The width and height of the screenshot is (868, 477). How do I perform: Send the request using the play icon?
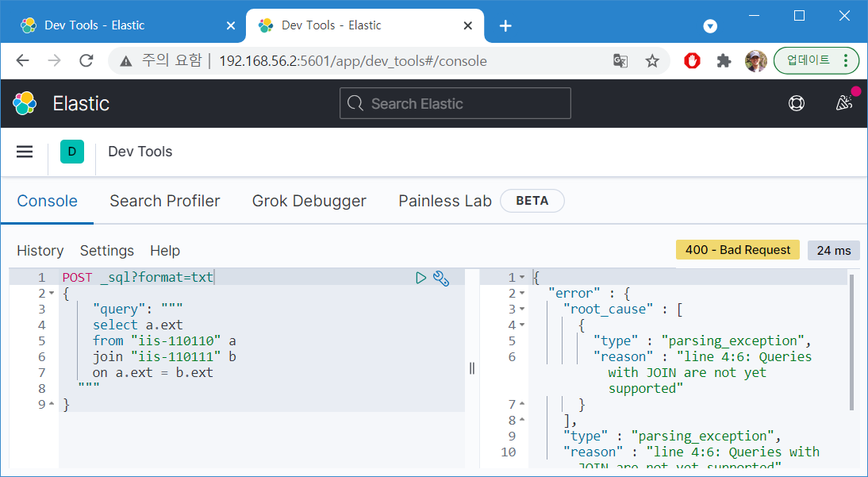coord(421,278)
